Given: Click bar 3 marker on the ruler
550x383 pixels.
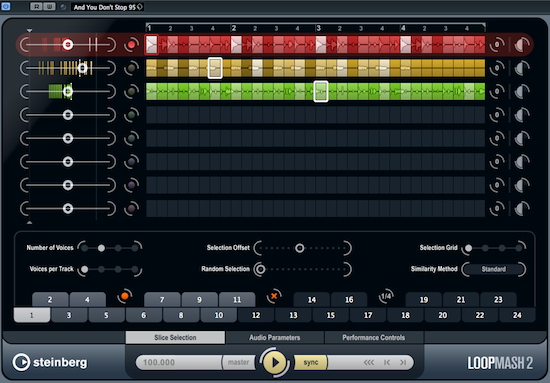Looking at the screenshot, I should (318, 28).
